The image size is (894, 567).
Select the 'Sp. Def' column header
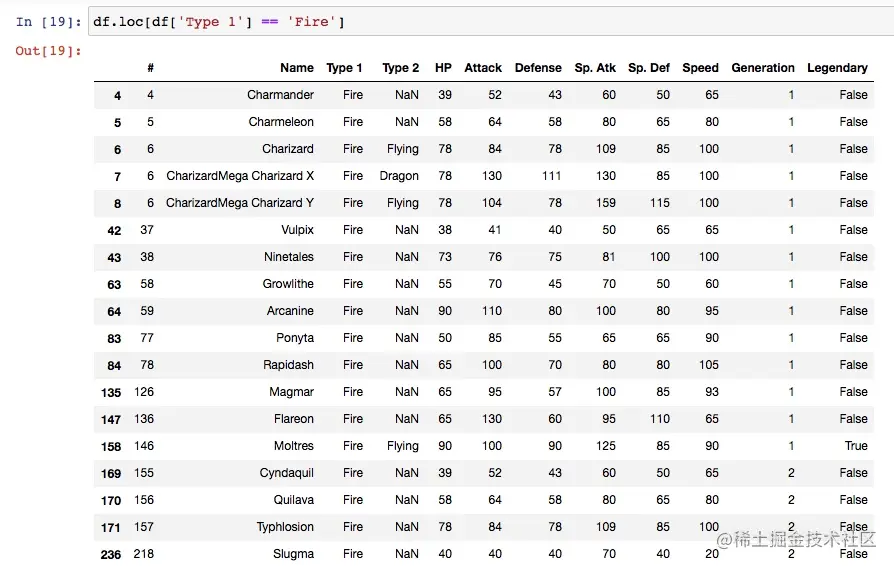click(x=649, y=68)
